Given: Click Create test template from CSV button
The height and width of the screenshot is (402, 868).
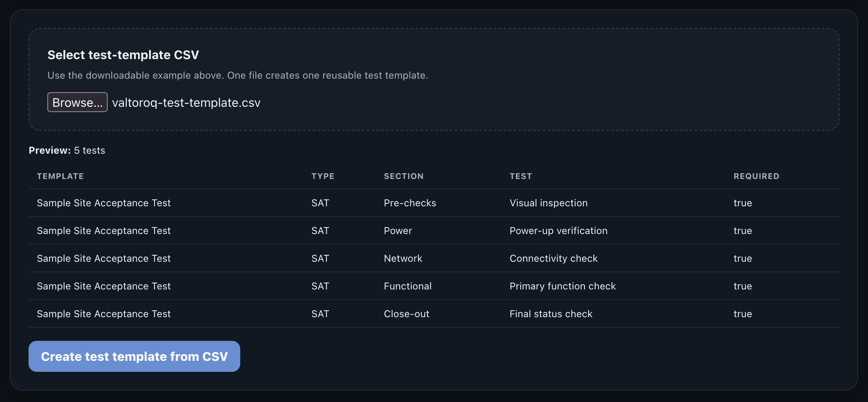Looking at the screenshot, I should (x=134, y=356).
